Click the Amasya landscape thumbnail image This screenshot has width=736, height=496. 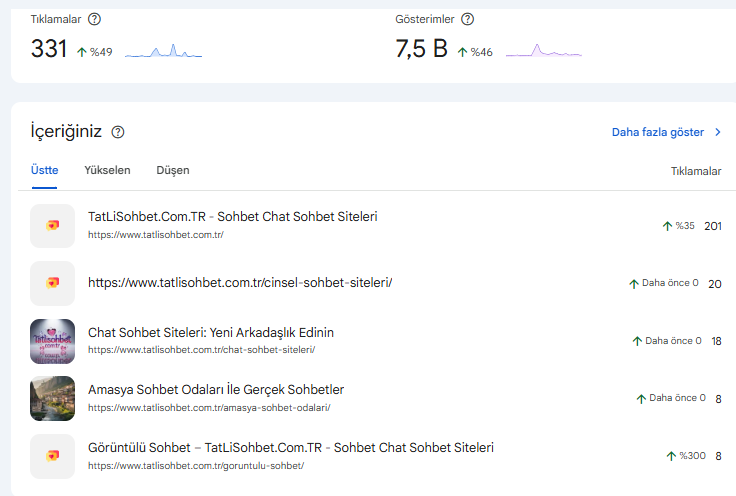(53, 398)
